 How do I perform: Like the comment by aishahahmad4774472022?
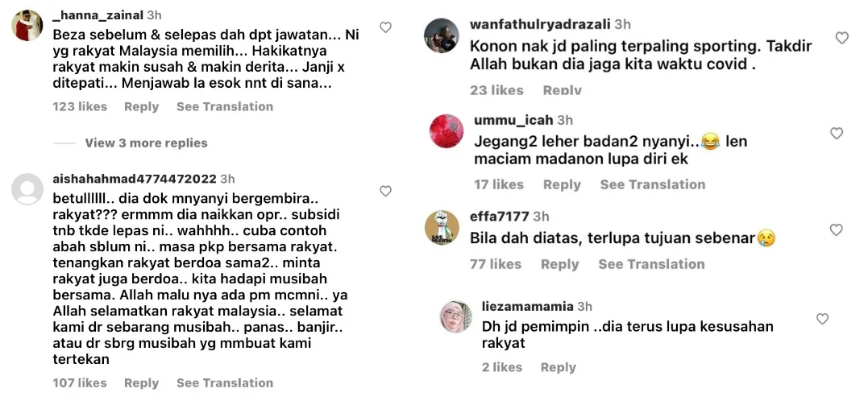click(x=385, y=192)
